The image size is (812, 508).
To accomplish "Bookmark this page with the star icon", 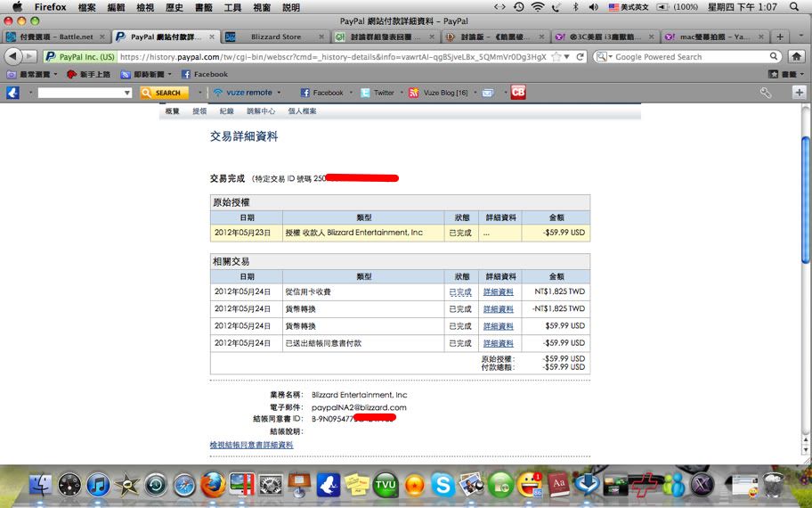I will [556, 56].
